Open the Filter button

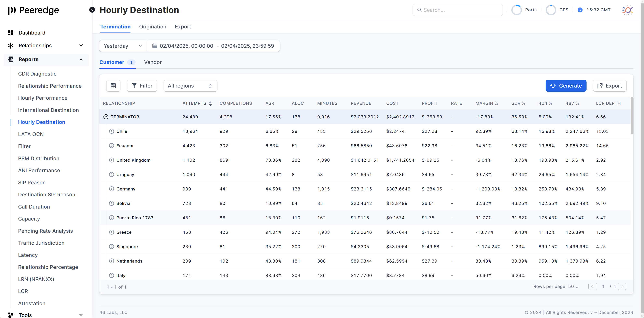tap(142, 86)
